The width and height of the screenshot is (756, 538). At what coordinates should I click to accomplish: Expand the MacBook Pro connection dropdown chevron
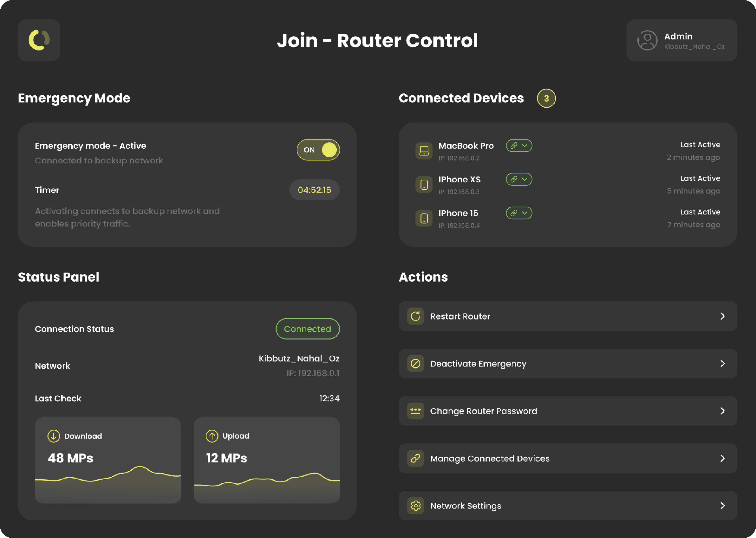coord(525,146)
